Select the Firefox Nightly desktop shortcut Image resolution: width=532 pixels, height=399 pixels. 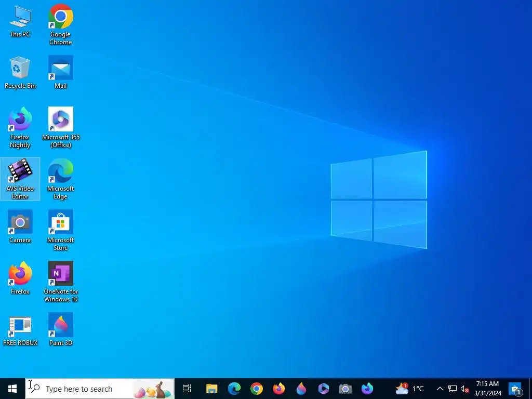coord(20,128)
